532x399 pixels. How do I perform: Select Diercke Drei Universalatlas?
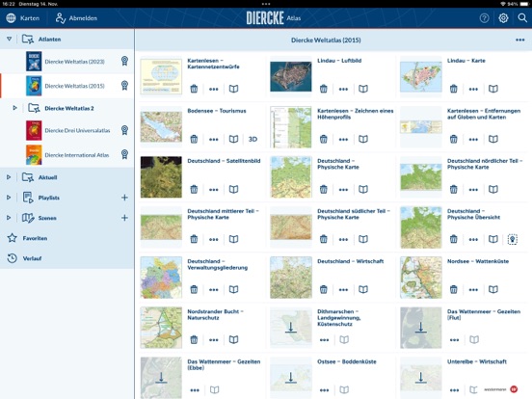(67, 130)
